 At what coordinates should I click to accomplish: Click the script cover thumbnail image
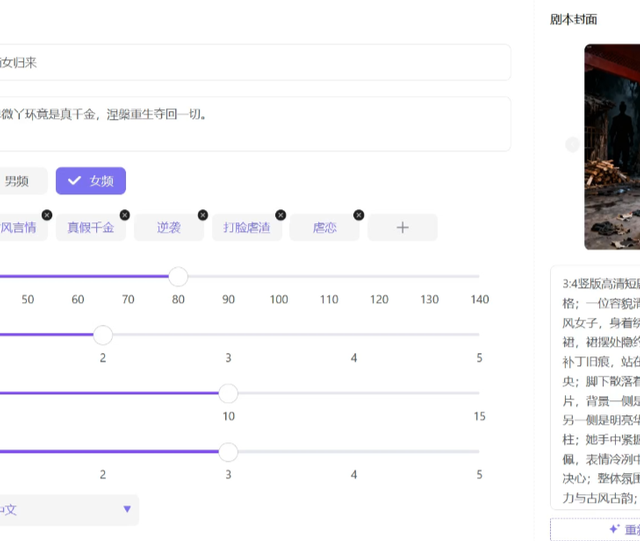(x=612, y=147)
